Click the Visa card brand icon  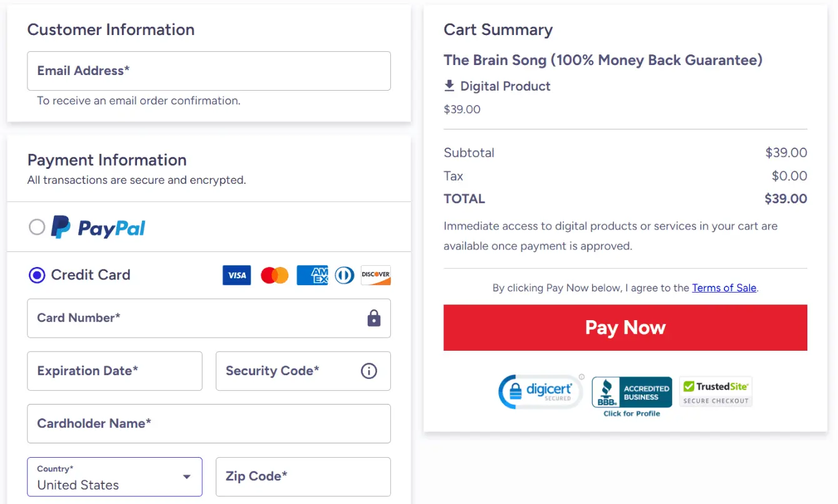click(x=236, y=275)
